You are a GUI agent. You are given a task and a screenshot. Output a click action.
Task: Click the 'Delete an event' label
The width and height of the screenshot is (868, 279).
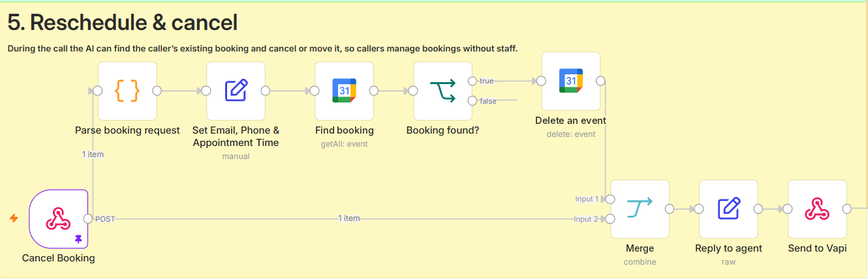coord(570,121)
